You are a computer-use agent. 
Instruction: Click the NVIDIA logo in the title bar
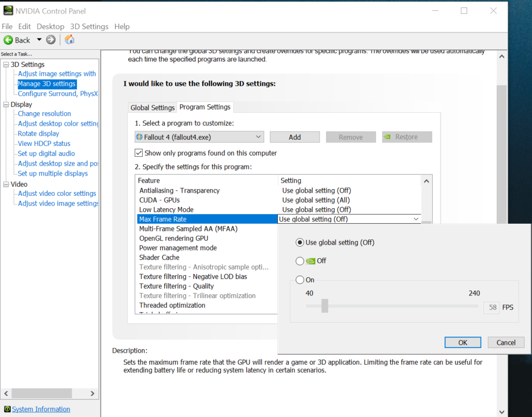[8, 10]
